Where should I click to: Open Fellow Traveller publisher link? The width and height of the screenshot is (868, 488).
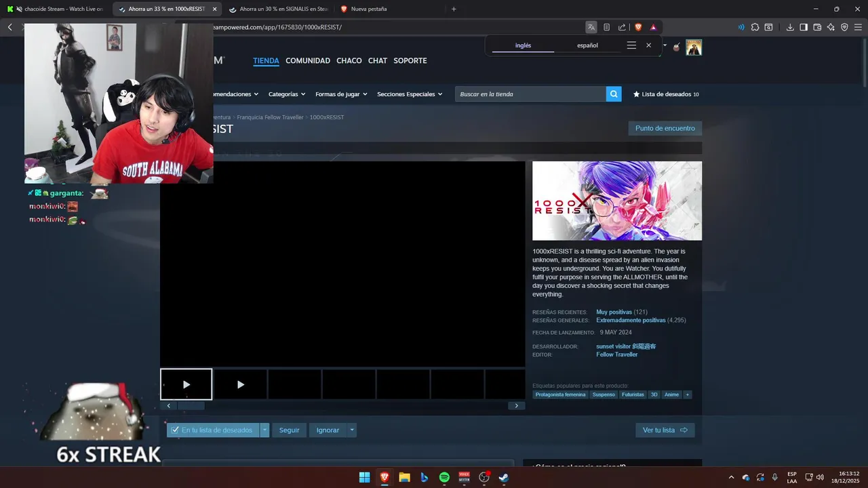pos(617,354)
